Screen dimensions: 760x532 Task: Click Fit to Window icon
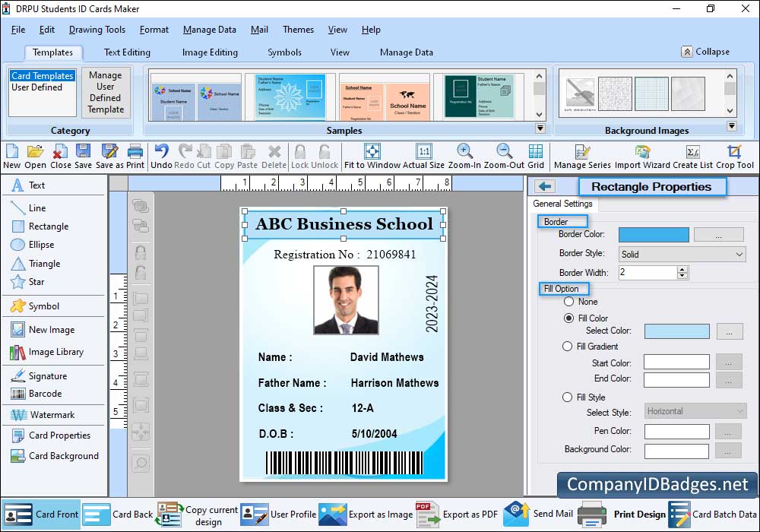[372, 156]
